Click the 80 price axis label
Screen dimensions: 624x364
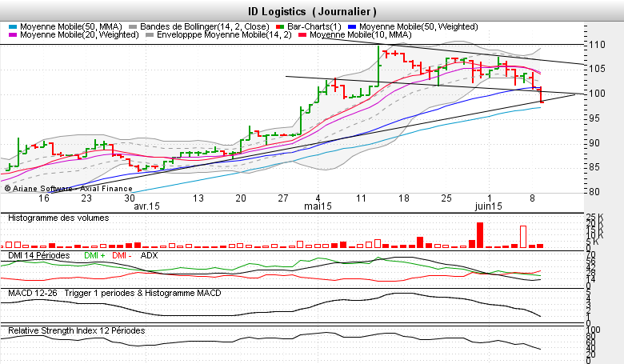594,192
